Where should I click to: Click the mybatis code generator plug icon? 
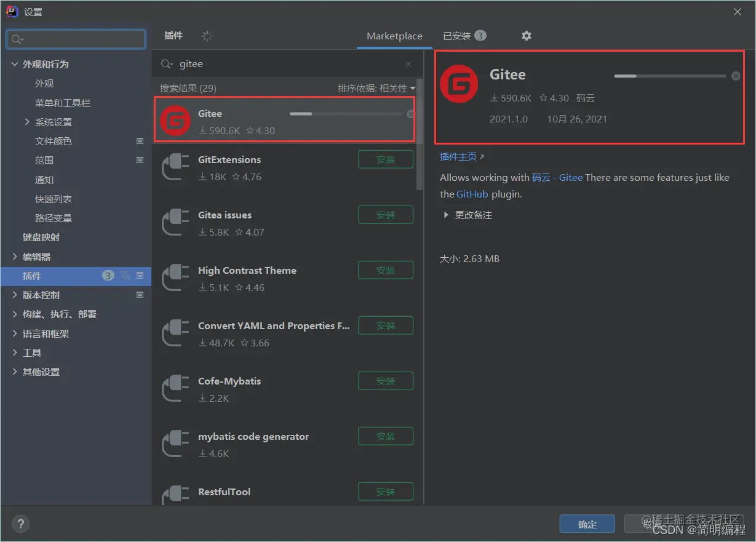click(x=175, y=445)
